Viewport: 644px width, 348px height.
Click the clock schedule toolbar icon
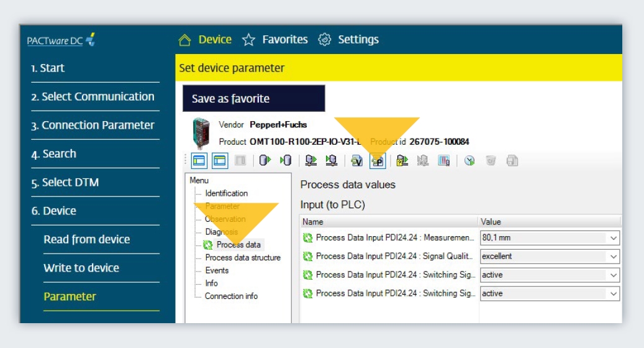click(x=469, y=160)
